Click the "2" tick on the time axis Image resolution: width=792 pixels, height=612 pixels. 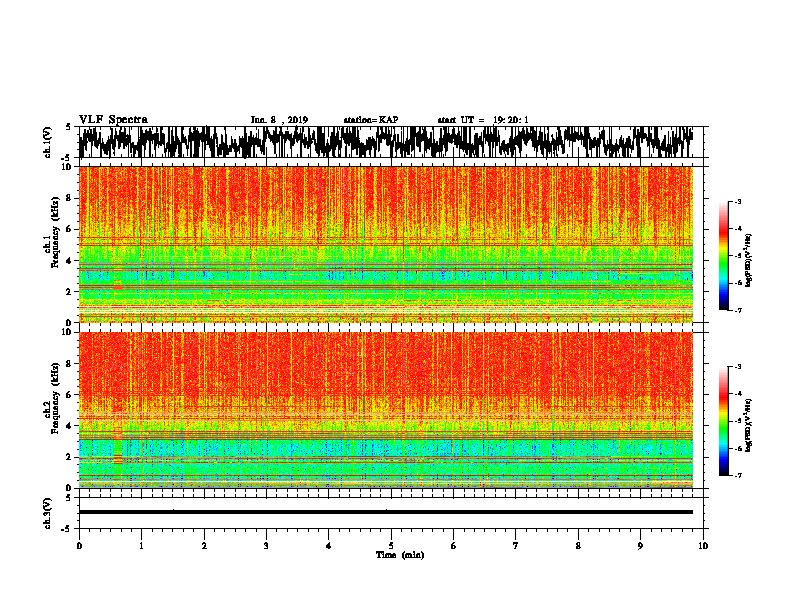pyautogui.click(x=204, y=546)
